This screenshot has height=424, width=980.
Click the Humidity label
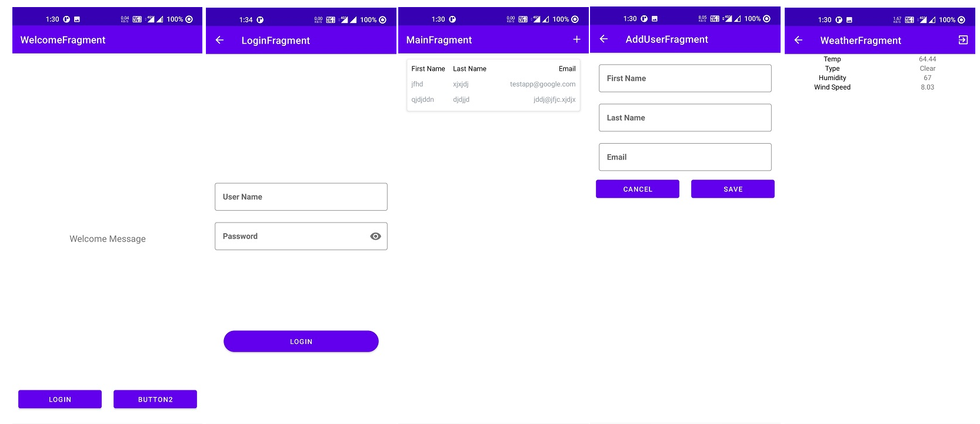tap(832, 78)
